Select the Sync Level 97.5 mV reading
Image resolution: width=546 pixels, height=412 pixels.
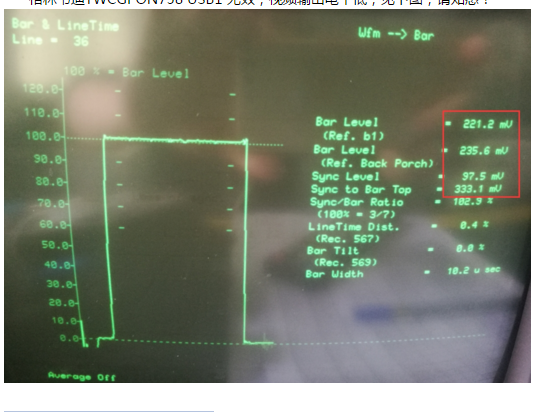[483, 176]
